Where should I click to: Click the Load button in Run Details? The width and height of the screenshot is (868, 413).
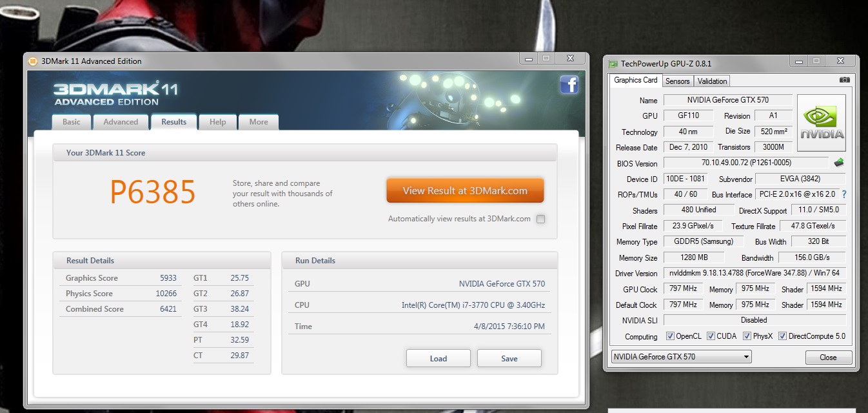click(438, 358)
